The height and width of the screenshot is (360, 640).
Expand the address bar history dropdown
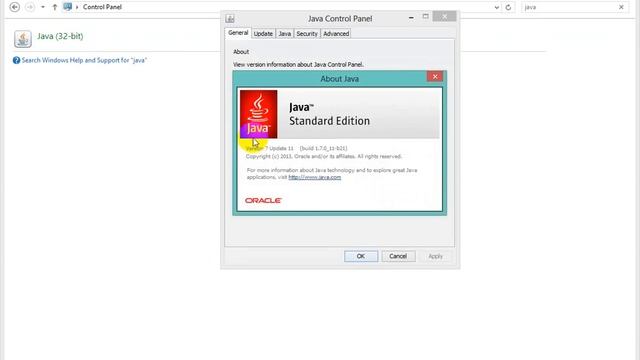point(496,7)
